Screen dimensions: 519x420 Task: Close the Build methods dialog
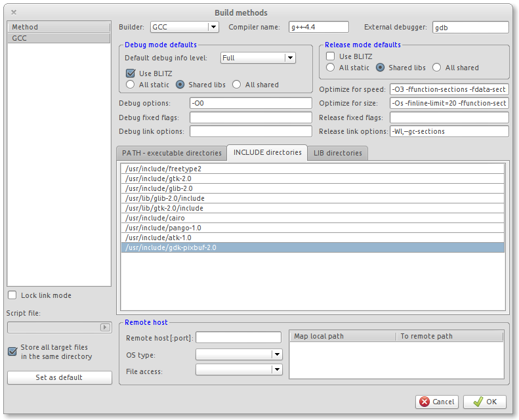[x=14, y=12]
